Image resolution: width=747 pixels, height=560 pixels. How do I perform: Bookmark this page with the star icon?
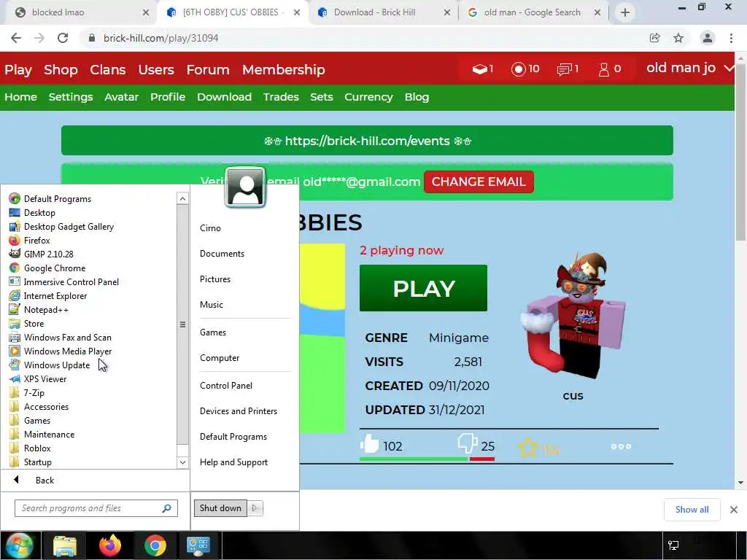click(678, 38)
